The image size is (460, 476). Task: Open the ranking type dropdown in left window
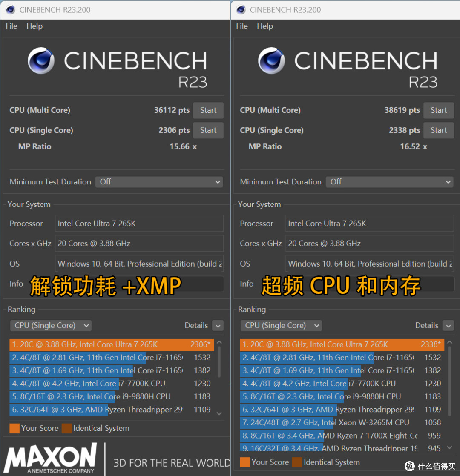(51, 325)
